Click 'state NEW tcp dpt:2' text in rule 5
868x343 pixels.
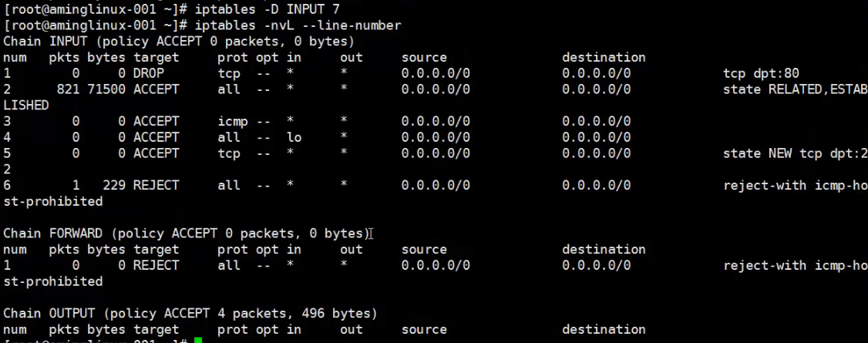pos(795,153)
